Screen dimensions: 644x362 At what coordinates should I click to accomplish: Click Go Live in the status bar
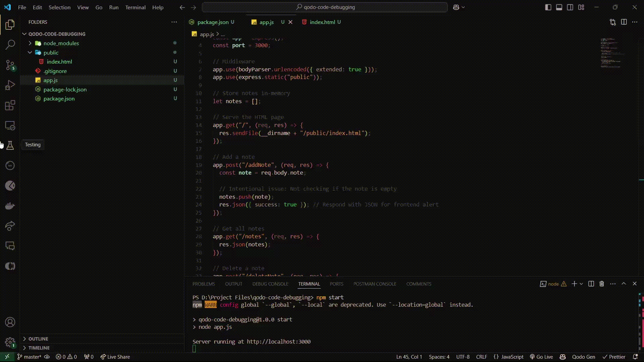point(541,357)
